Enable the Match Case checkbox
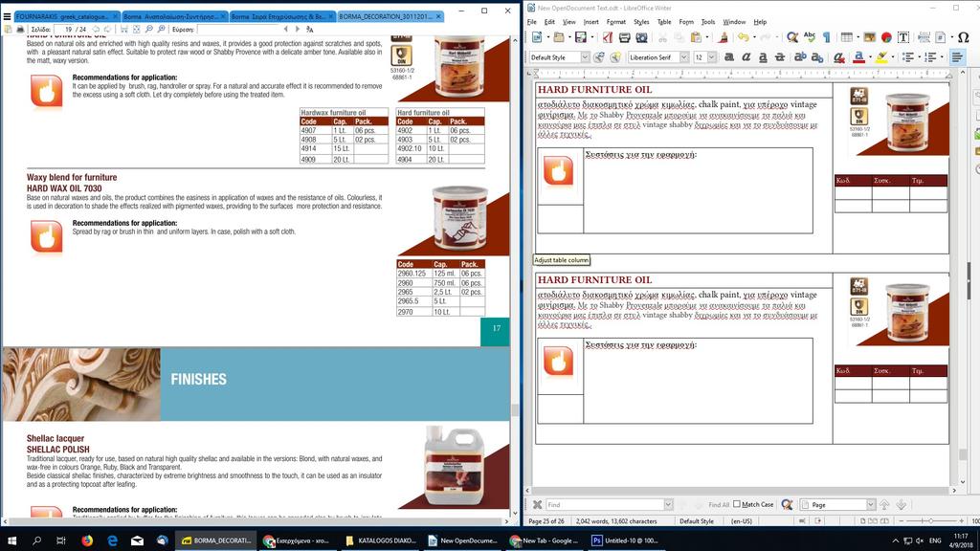This screenshot has height=551, width=980. (x=737, y=504)
